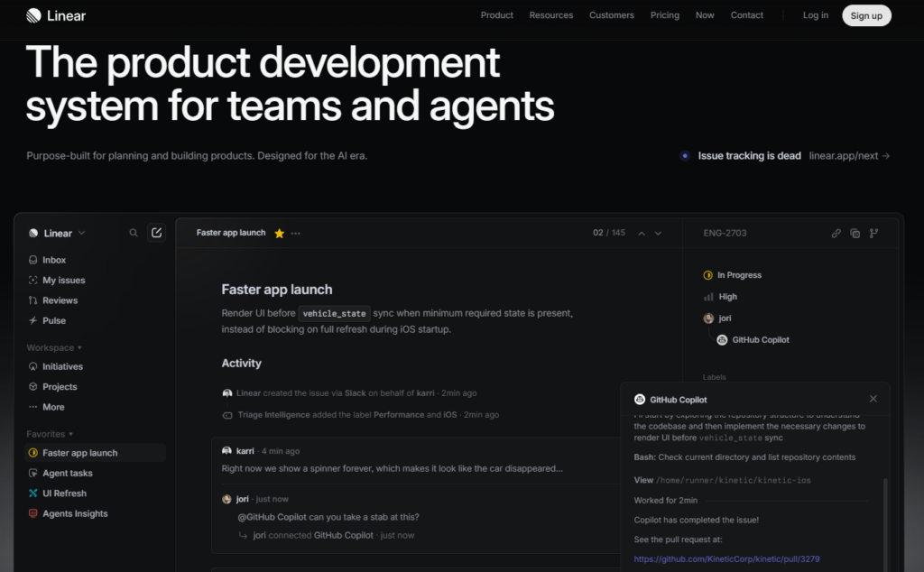
Task: Expand the Linear workspace dropdown
Action: pos(82,233)
